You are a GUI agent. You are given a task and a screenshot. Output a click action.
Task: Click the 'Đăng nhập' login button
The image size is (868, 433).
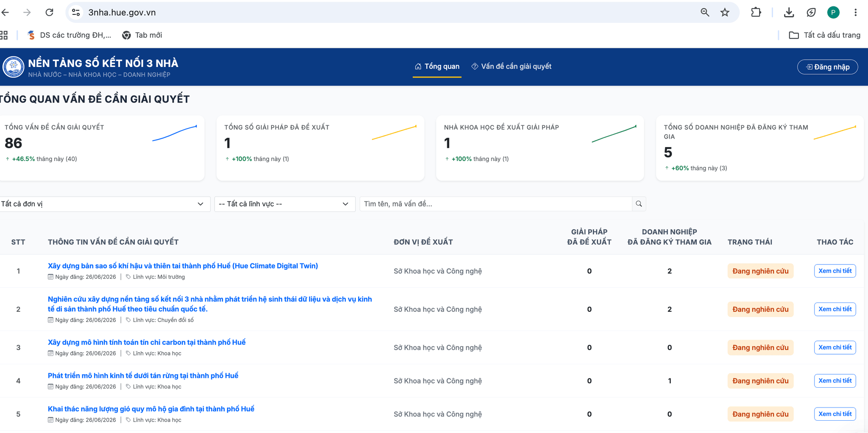click(828, 67)
